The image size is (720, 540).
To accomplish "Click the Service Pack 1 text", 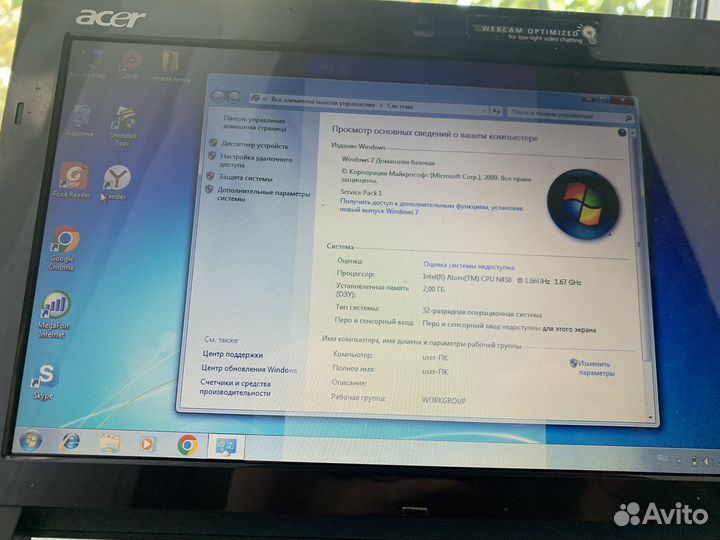I will coord(361,192).
